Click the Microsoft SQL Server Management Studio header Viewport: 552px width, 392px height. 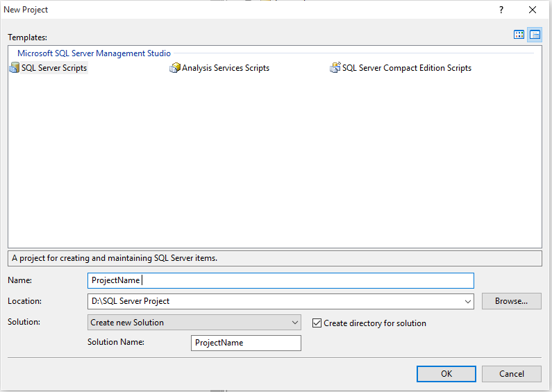point(94,53)
